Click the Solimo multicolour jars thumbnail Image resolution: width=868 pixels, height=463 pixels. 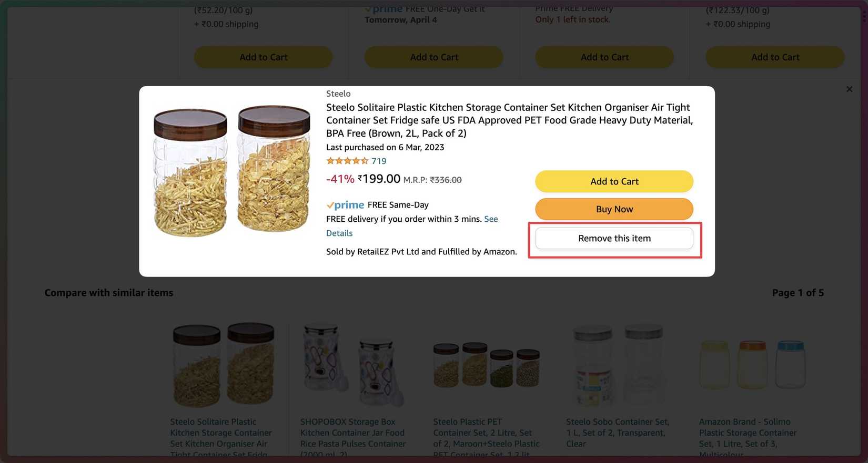[x=752, y=365]
